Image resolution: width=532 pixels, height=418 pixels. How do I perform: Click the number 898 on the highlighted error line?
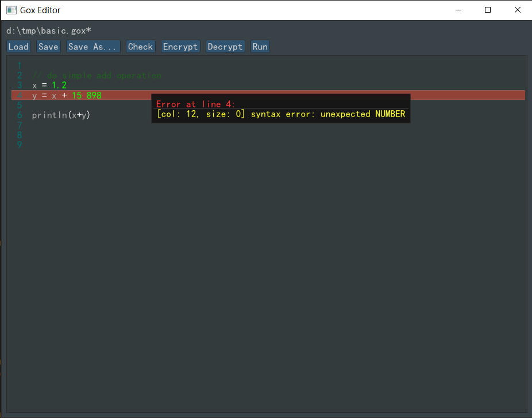[x=94, y=95]
